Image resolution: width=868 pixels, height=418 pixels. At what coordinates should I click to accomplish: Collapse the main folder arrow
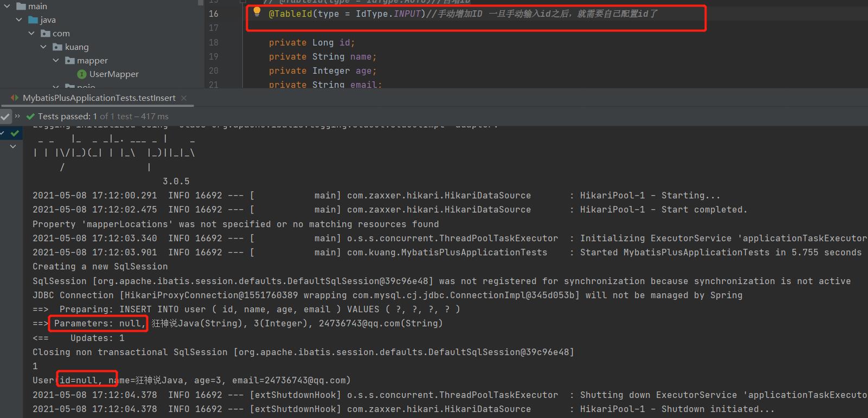[7, 6]
